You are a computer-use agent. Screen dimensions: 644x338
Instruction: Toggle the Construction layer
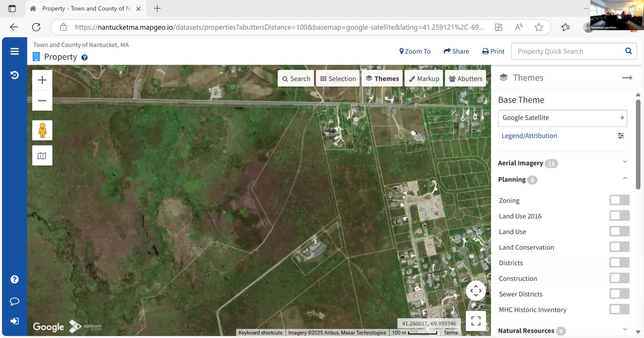point(619,278)
